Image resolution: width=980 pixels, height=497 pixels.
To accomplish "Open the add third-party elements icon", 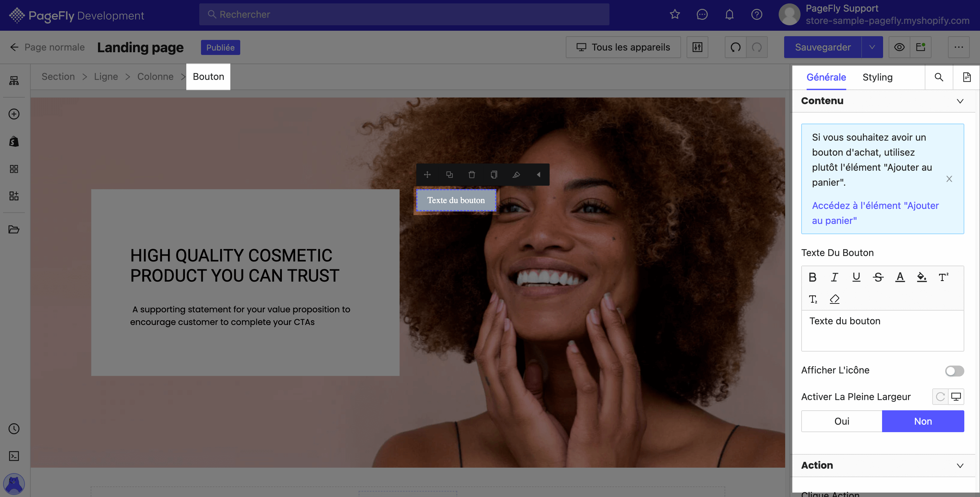I will coord(14,196).
